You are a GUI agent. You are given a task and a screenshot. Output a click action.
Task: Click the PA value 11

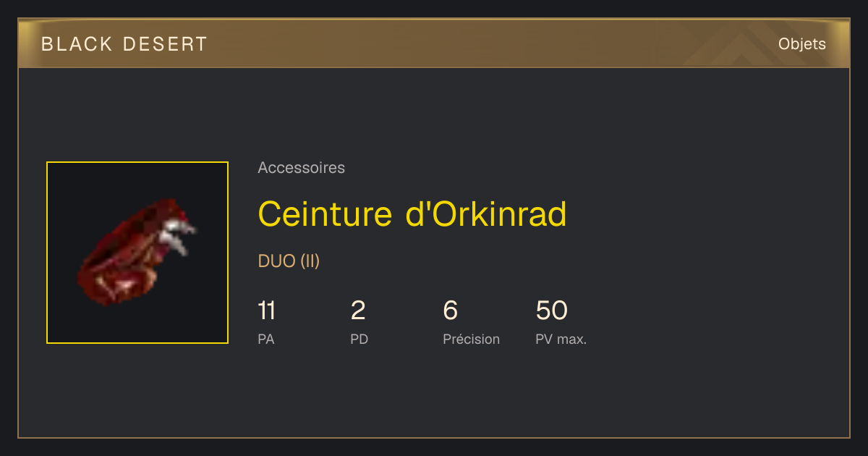click(266, 311)
